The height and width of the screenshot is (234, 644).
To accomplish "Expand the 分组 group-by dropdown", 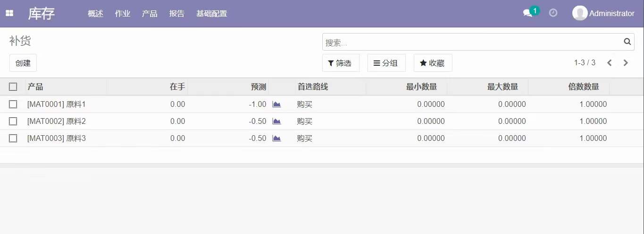I will coord(386,63).
